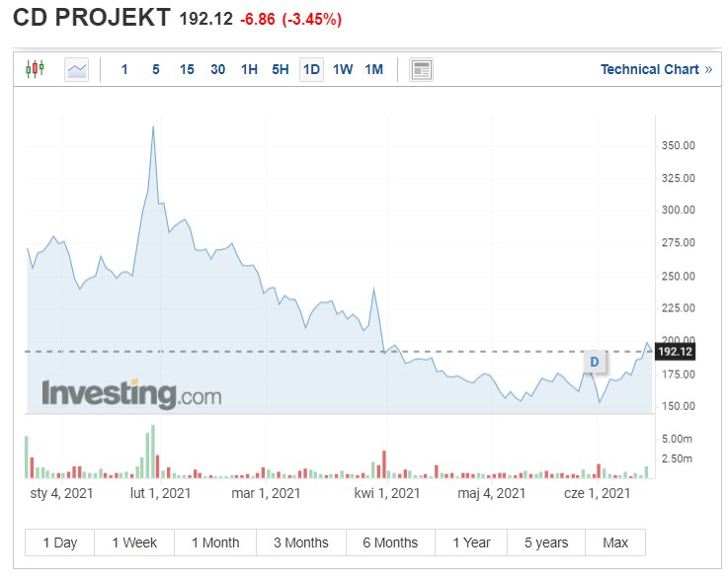Switch to 6 Months range
The image size is (728, 583).
click(390, 542)
